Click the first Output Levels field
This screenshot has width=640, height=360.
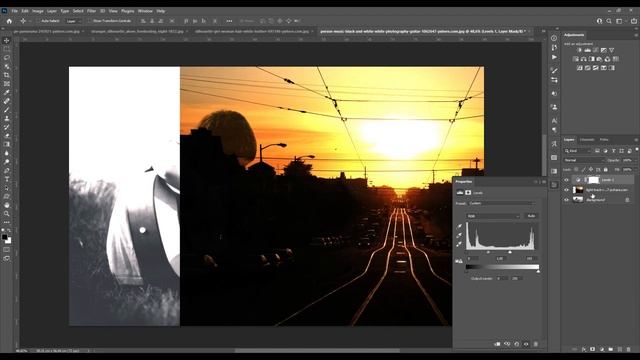502,278
